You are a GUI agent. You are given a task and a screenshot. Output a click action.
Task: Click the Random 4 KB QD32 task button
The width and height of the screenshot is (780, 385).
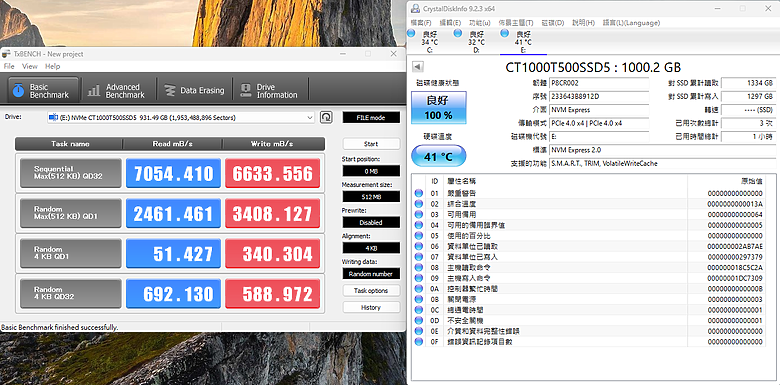(71, 293)
